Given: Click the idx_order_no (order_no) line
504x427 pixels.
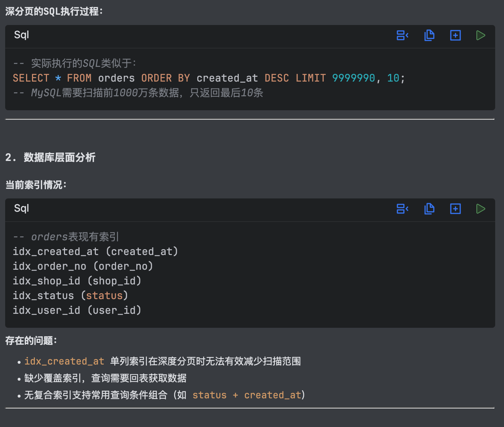Looking at the screenshot, I should 83,266.
